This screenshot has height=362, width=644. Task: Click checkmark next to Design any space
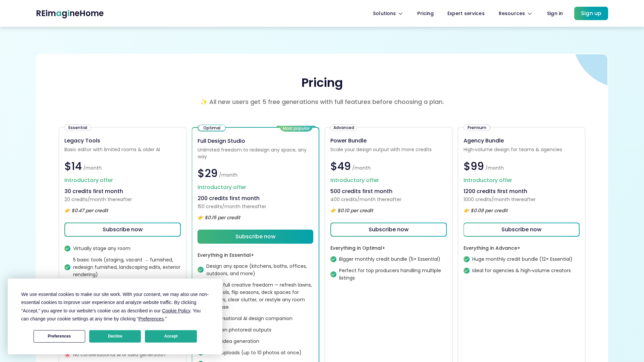[x=201, y=270]
